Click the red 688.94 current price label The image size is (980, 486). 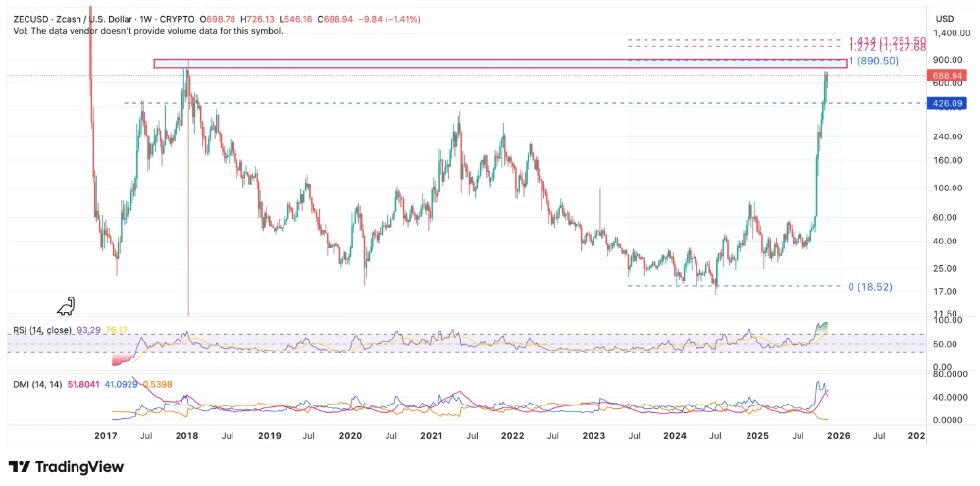point(947,75)
